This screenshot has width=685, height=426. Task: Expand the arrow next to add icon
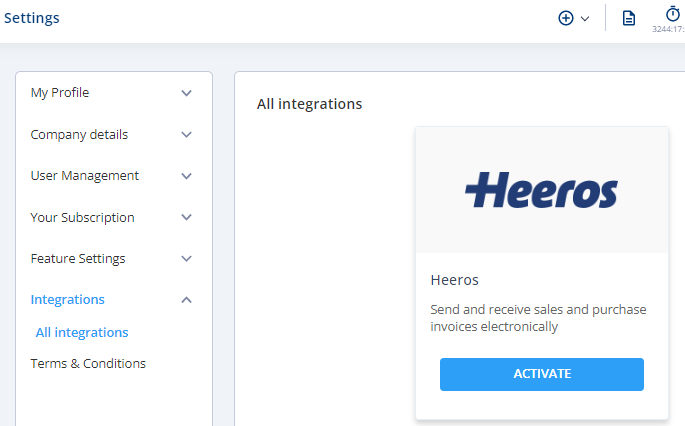(585, 19)
